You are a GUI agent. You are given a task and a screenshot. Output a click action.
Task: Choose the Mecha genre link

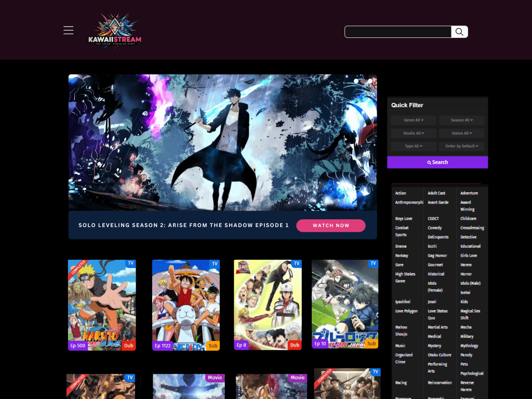coord(466,327)
